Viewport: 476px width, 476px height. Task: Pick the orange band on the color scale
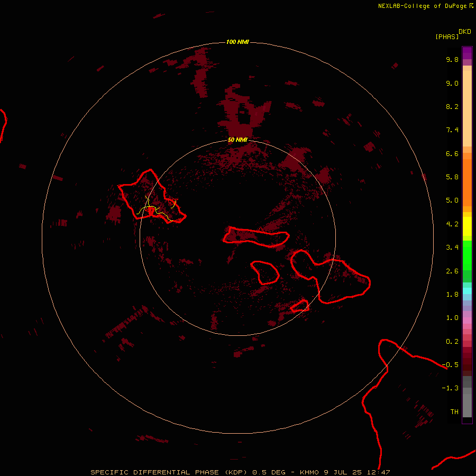coord(467,182)
